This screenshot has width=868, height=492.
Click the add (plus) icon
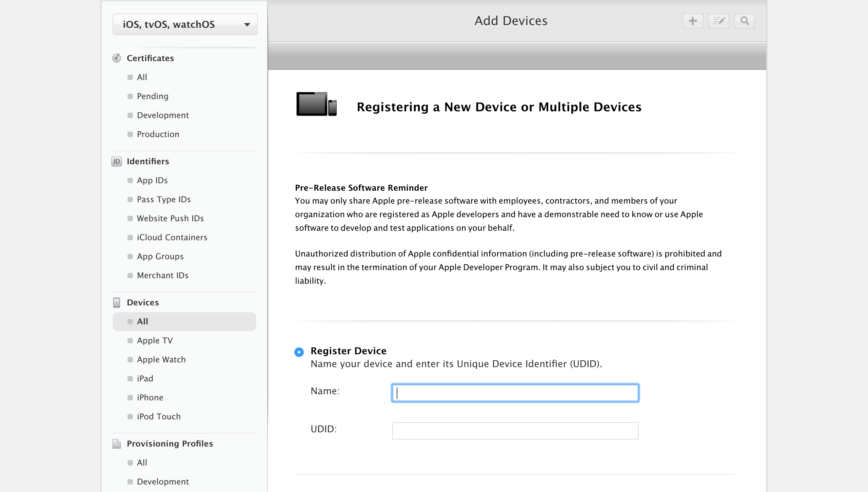tap(693, 21)
